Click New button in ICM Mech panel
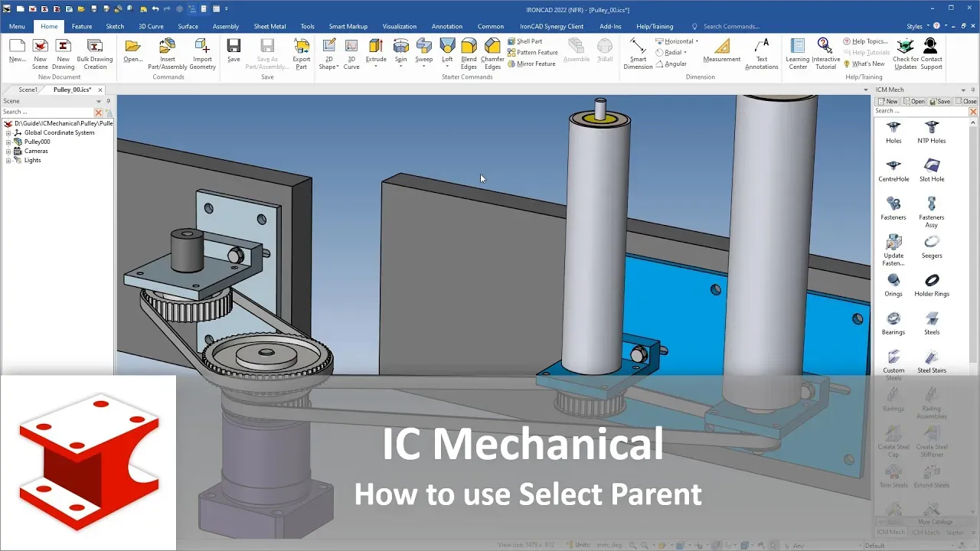 tap(887, 101)
